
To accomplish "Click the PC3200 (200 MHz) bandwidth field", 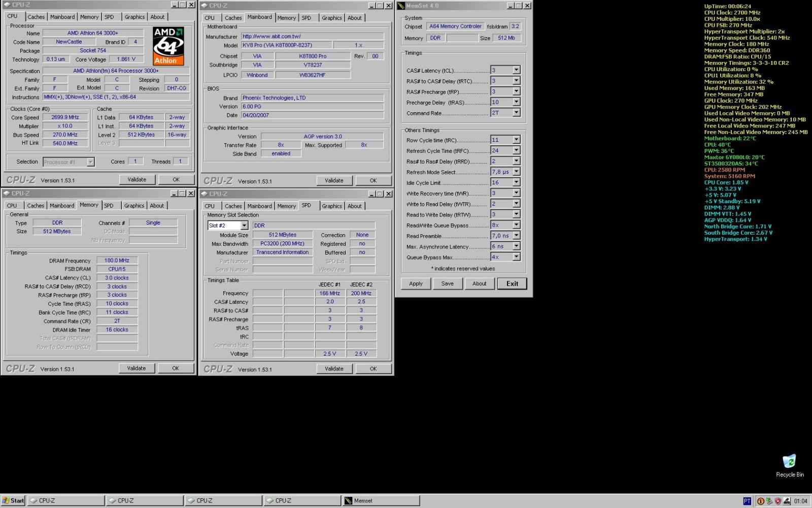I will pyautogui.click(x=282, y=244).
